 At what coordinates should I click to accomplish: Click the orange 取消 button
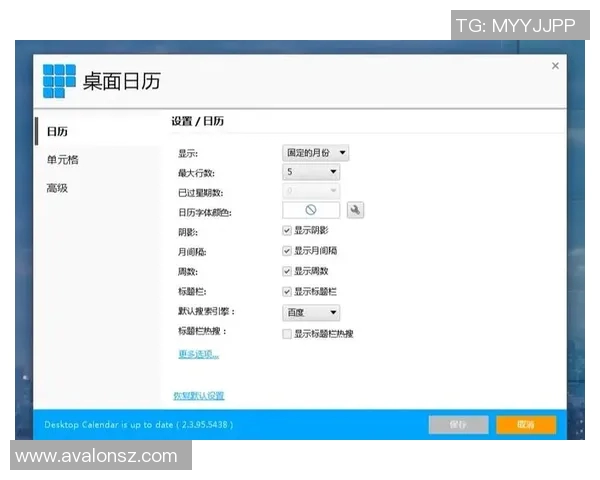526,424
